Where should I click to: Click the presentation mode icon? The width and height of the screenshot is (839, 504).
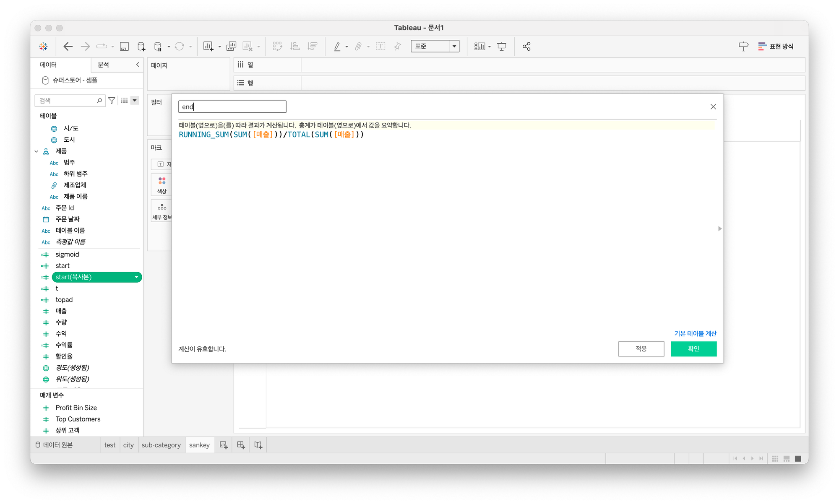502,47
